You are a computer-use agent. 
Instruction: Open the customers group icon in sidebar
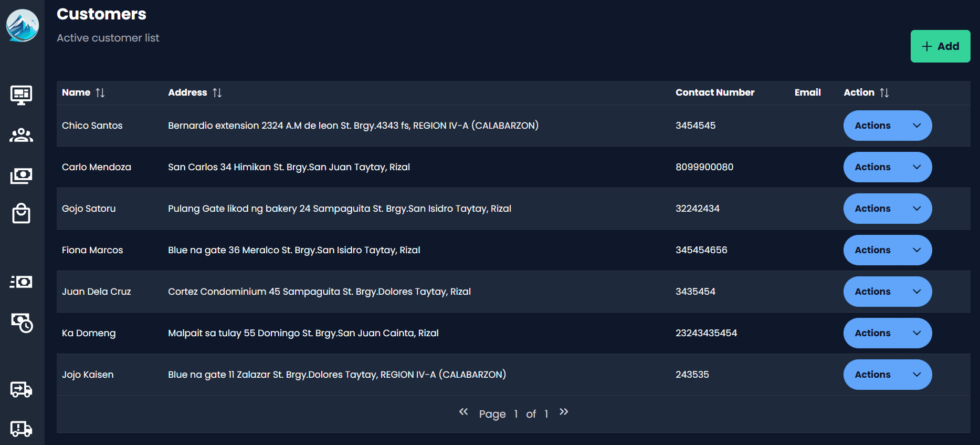21,135
